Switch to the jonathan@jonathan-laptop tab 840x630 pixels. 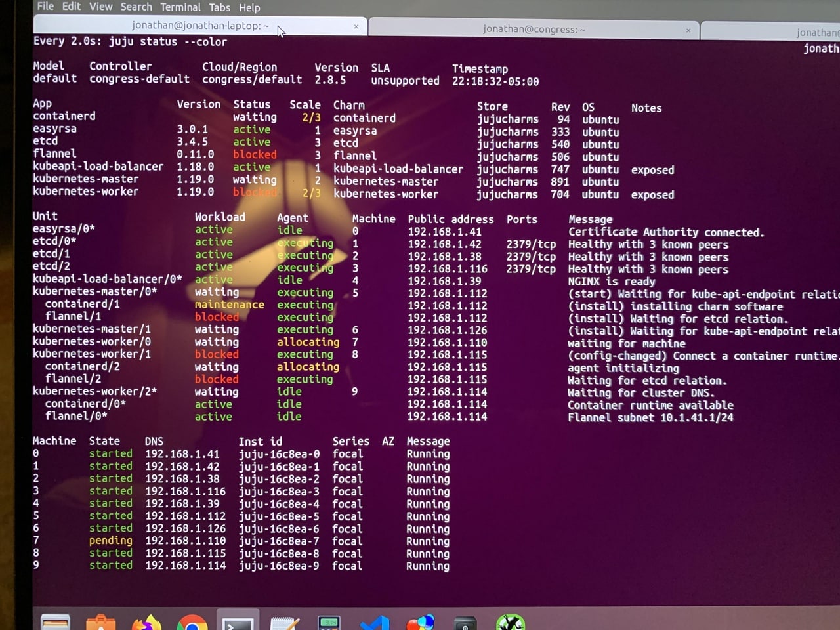coord(200,26)
